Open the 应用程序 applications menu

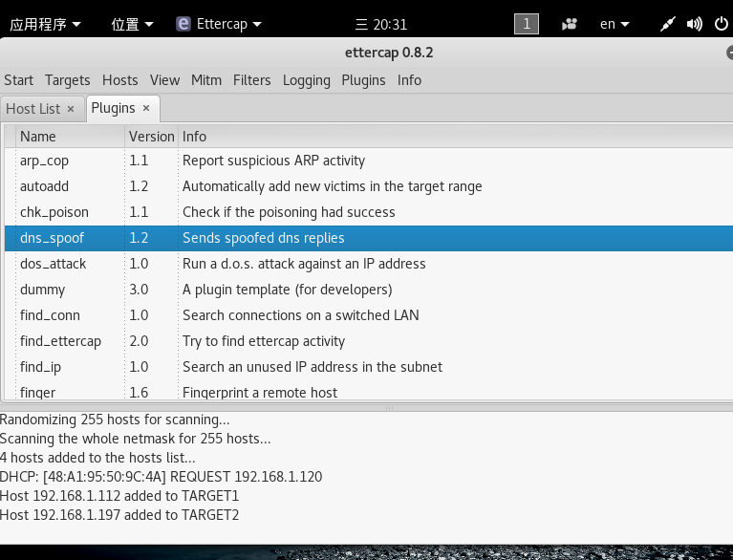tap(45, 24)
